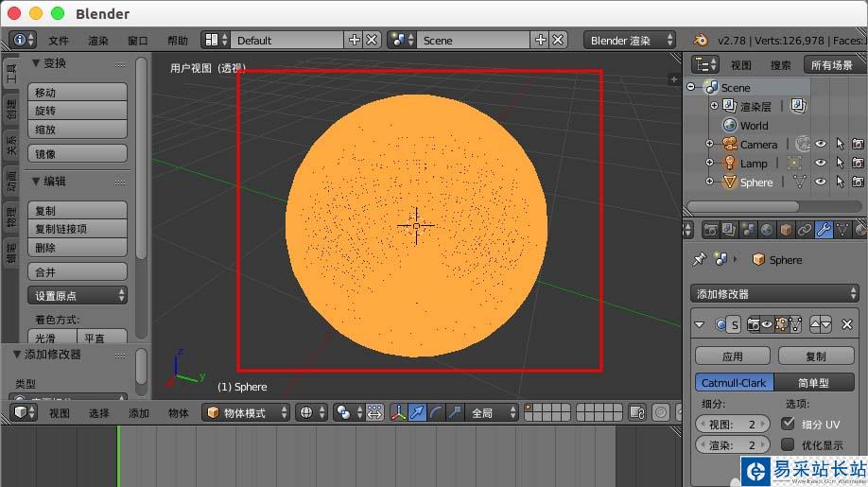The image size is (868, 487).
Task: Expand the Camera tree node
Action: (x=710, y=144)
